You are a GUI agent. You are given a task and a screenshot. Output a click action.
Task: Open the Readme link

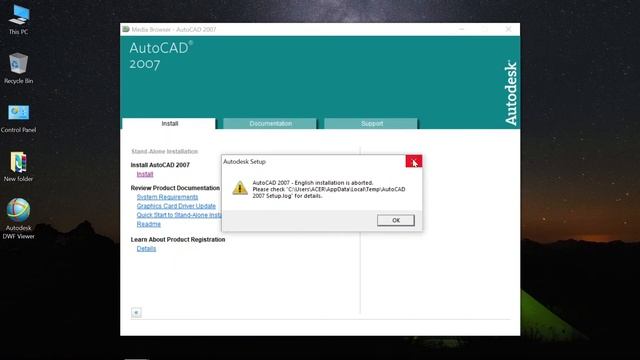point(149,224)
